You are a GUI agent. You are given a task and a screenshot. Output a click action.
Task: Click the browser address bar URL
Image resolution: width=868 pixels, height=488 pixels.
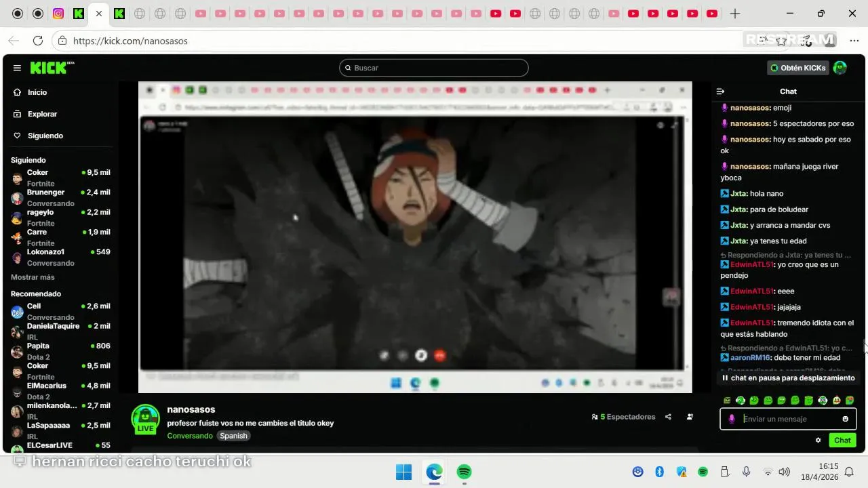click(x=130, y=41)
